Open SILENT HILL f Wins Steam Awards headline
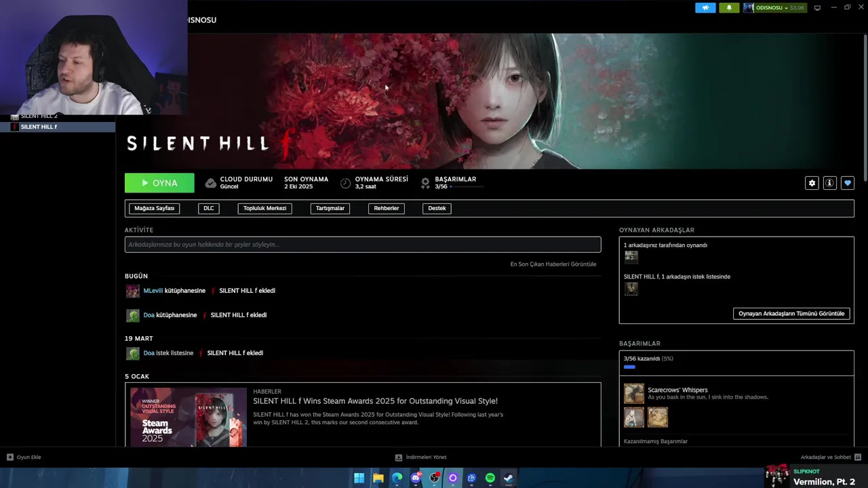Viewport: 868px width, 488px height. click(375, 401)
